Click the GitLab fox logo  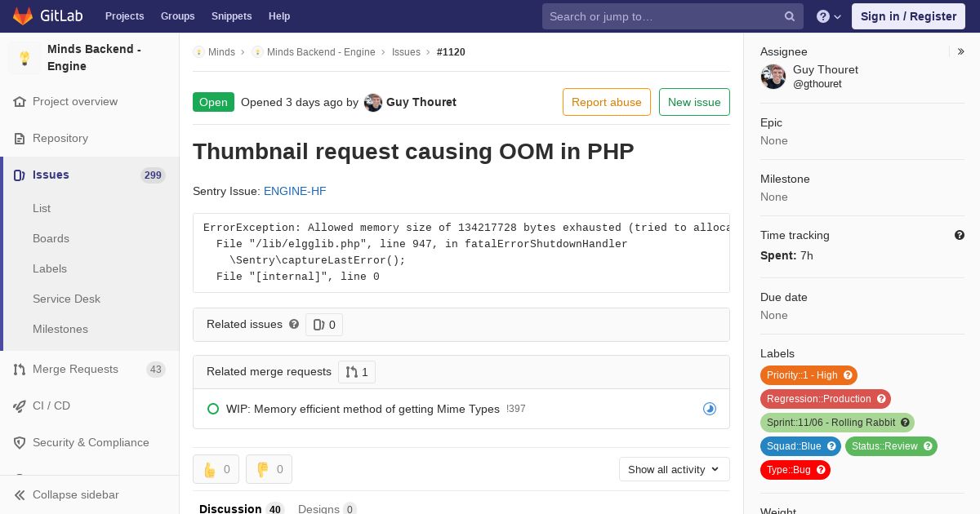click(x=23, y=16)
